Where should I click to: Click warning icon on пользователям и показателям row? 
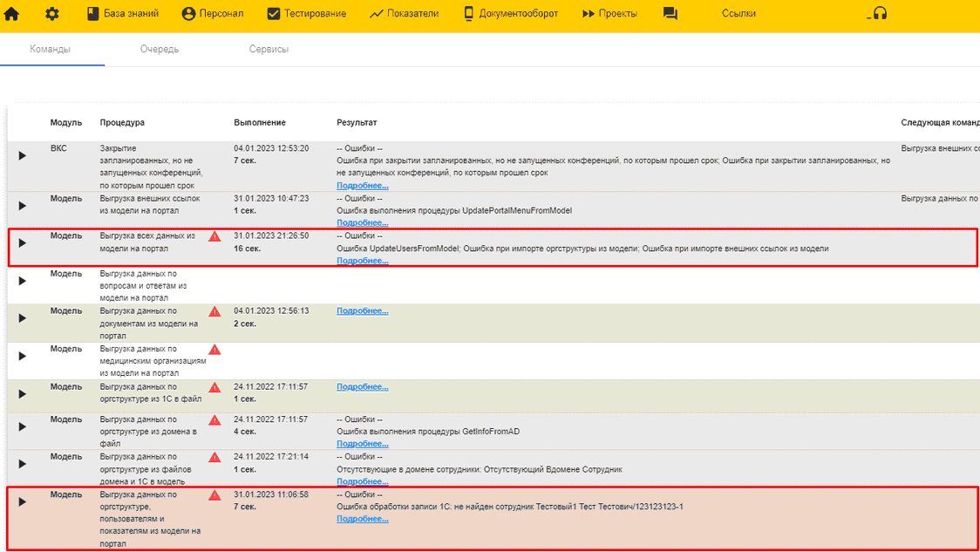coord(214,495)
